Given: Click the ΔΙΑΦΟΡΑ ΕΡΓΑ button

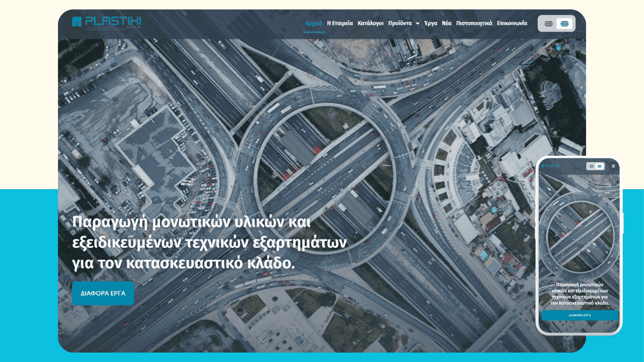Looking at the screenshot, I should [x=103, y=293].
